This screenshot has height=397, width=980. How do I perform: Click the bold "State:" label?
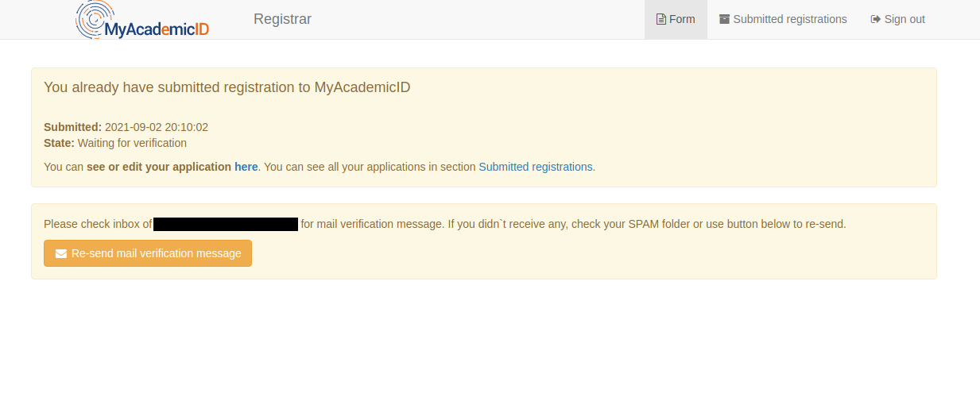[59, 143]
